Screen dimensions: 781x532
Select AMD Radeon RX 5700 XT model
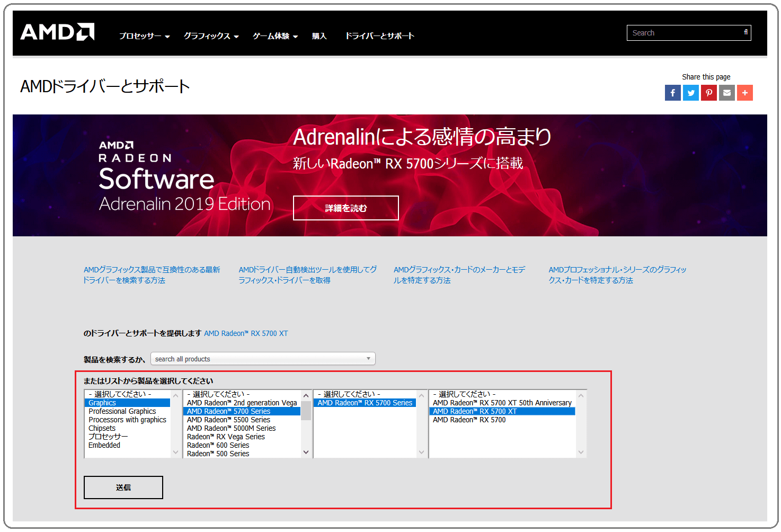point(502,411)
